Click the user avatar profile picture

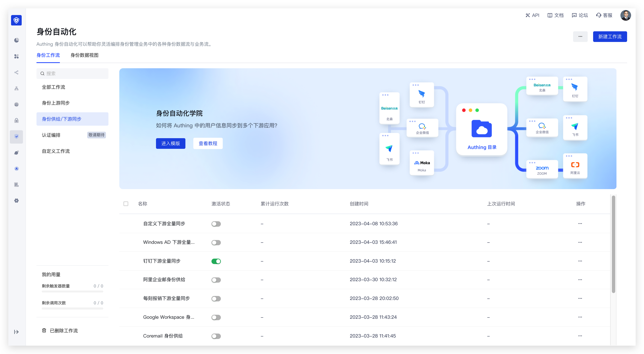pos(625,15)
